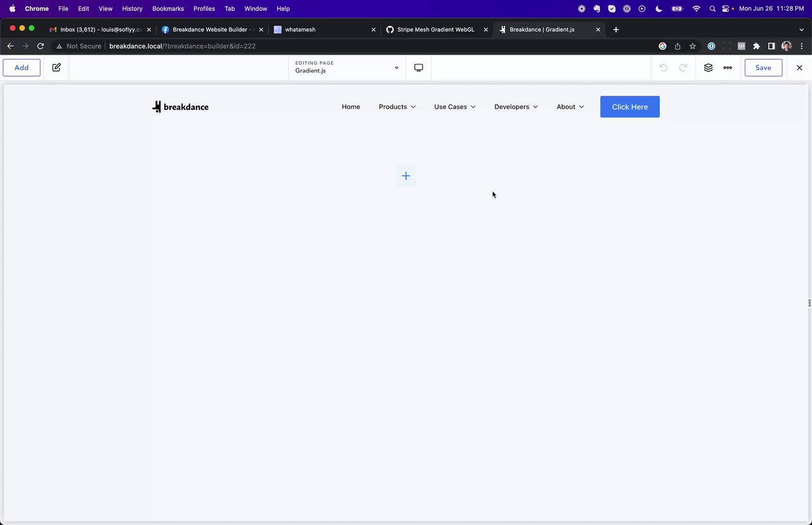Reload the current page
Screen dimensions: 812x525
41,46
